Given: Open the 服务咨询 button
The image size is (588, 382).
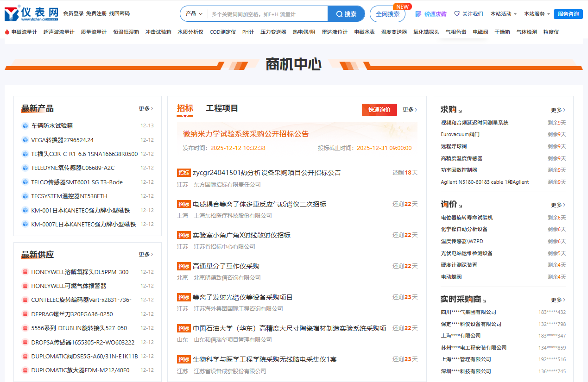Looking at the screenshot, I should (568, 14).
